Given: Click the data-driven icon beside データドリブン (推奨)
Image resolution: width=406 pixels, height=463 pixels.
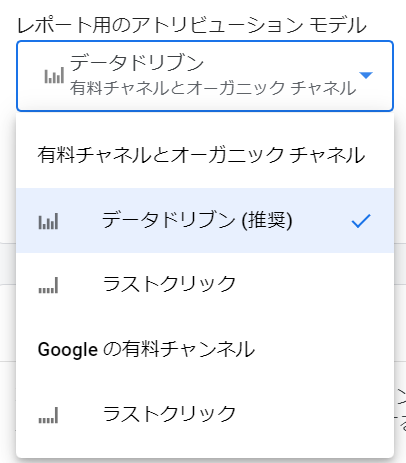Looking at the screenshot, I should (x=48, y=221).
